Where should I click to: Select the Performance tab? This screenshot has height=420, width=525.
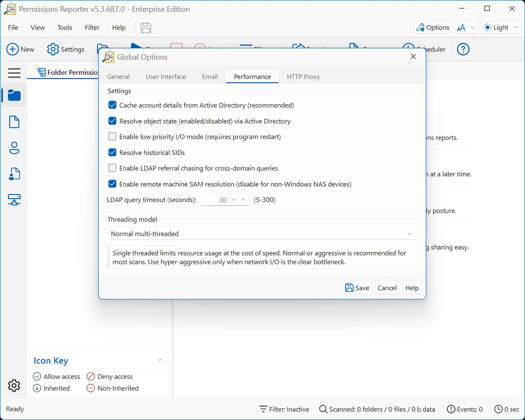click(x=252, y=77)
